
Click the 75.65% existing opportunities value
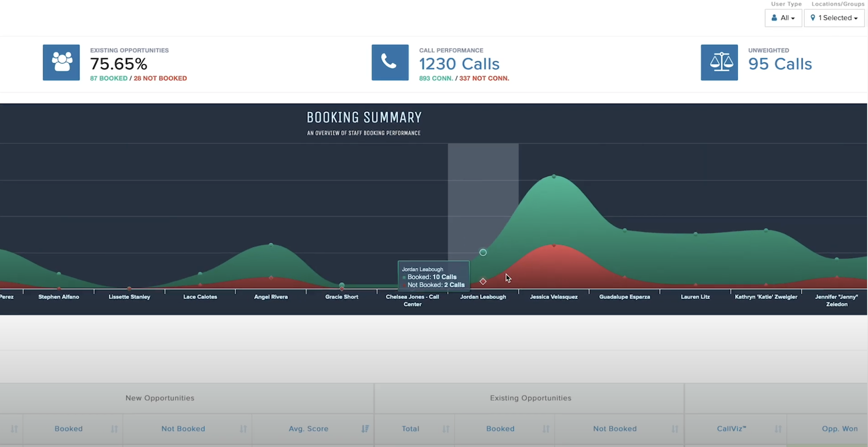coord(119,64)
